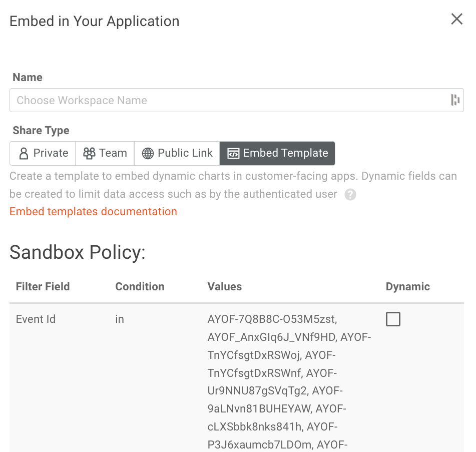Enable the Dynamic checkbox for Event Id

pos(393,319)
